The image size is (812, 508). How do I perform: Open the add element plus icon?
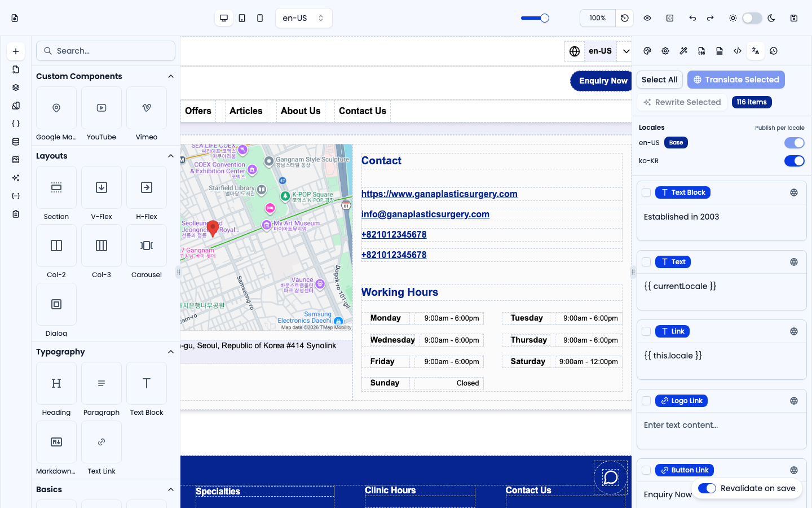coord(16,51)
